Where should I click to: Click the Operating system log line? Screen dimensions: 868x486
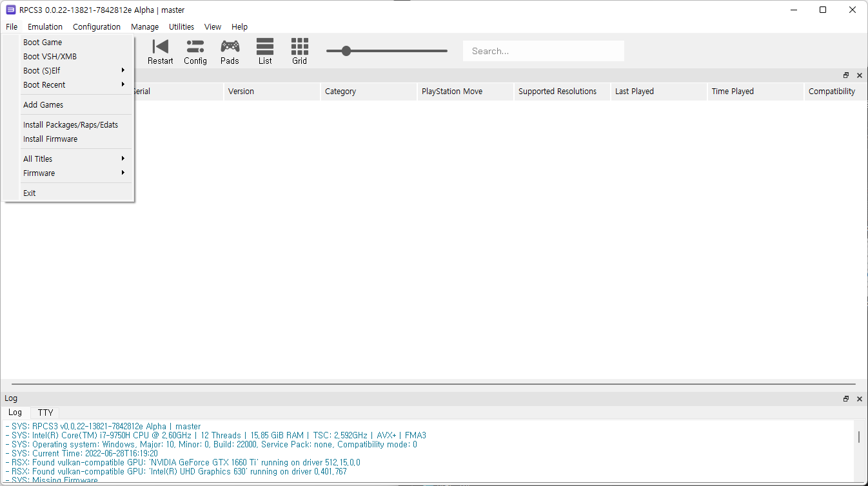click(210, 445)
